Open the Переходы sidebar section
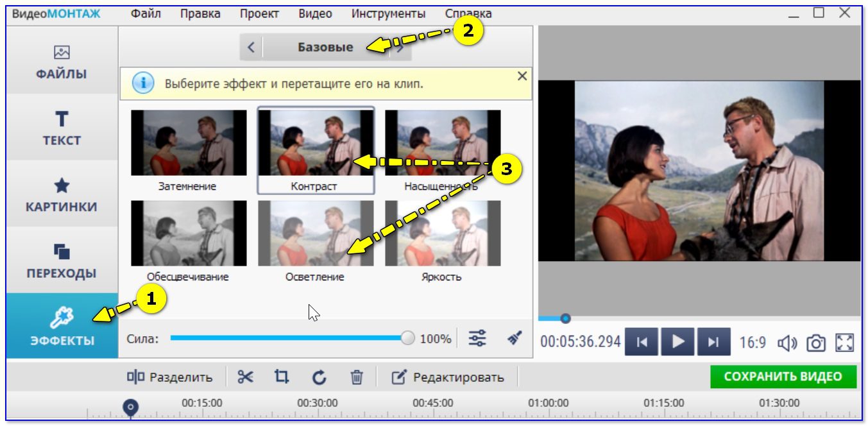This screenshot has width=868, height=426. [62, 261]
